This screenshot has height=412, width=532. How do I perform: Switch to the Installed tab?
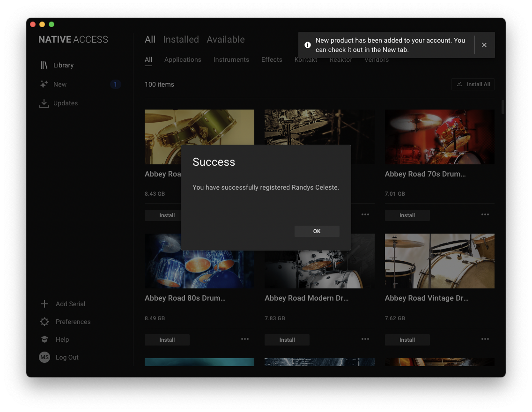181,39
